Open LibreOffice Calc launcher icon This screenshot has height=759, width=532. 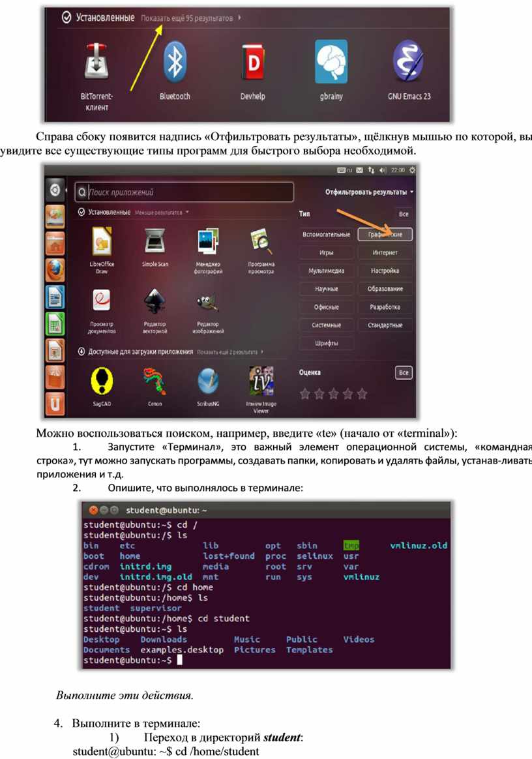click(x=55, y=323)
